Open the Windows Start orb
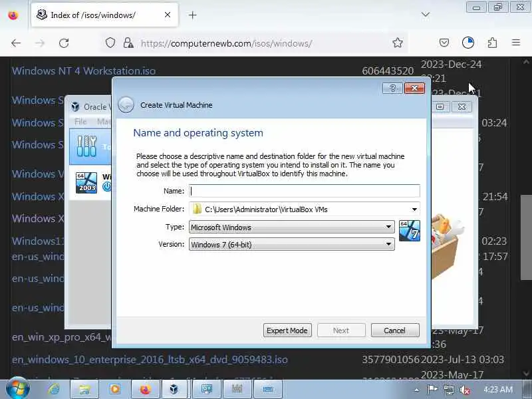532x399 pixels. (x=18, y=389)
